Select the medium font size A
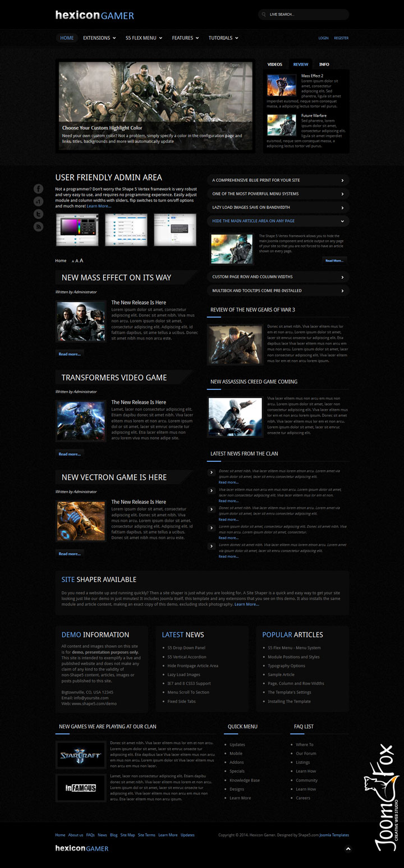The width and height of the screenshot is (404, 868). point(77,261)
